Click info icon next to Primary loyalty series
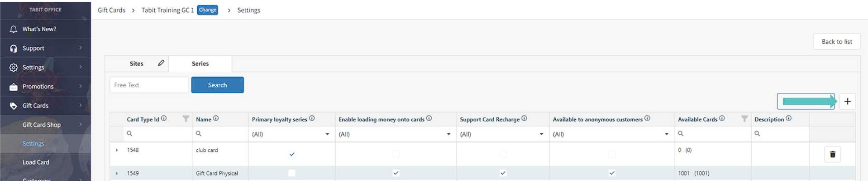Image resolution: width=868 pixels, height=181 pixels. click(x=312, y=118)
